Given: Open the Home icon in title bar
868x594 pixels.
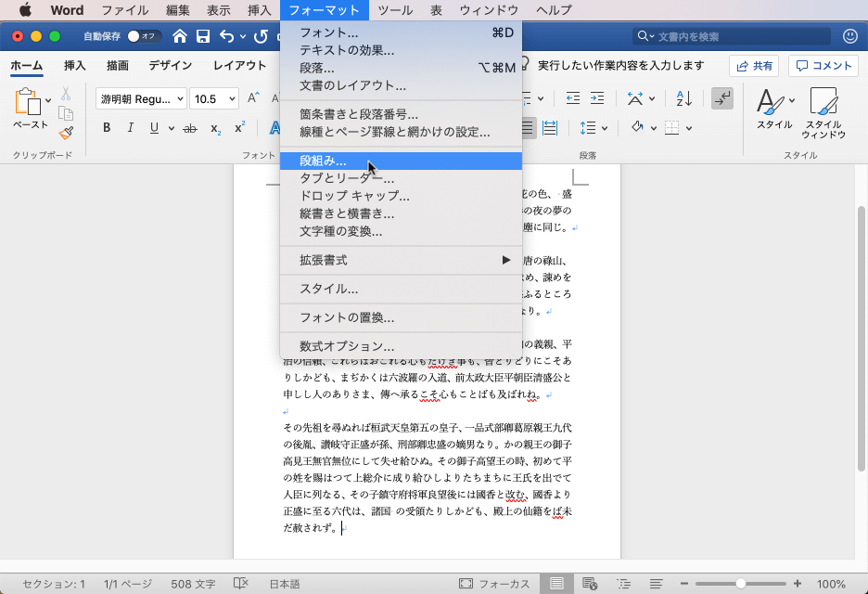Looking at the screenshot, I should pyautogui.click(x=179, y=36).
